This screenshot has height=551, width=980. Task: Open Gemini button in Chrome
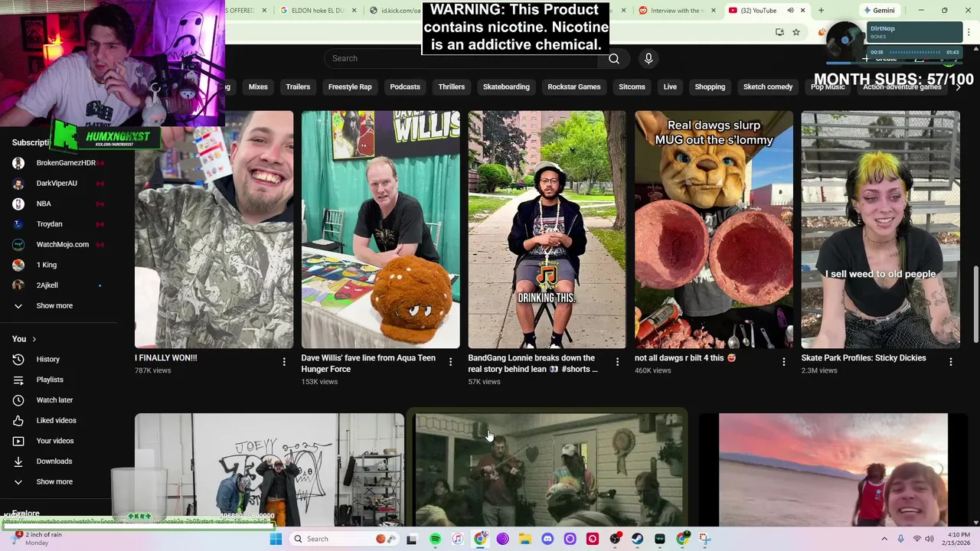(879, 11)
